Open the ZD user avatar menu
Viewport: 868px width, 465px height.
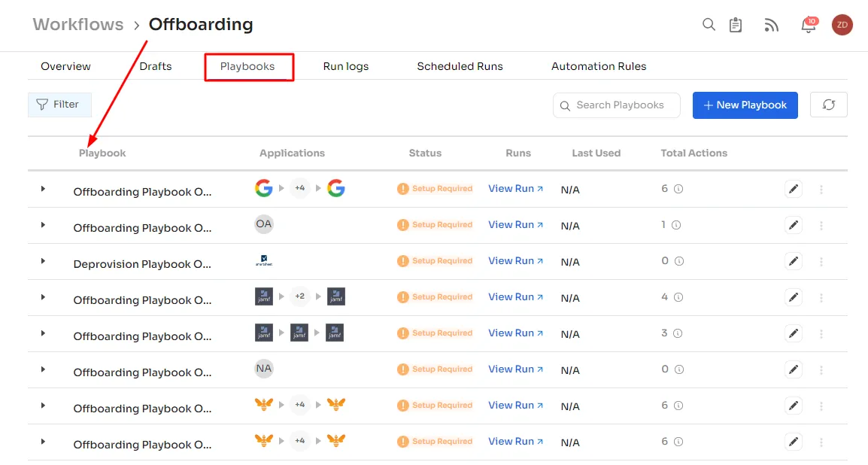tap(842, 25)
